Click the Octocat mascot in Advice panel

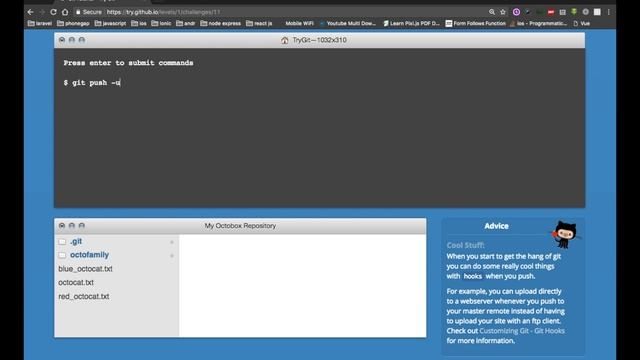(565, 235)
